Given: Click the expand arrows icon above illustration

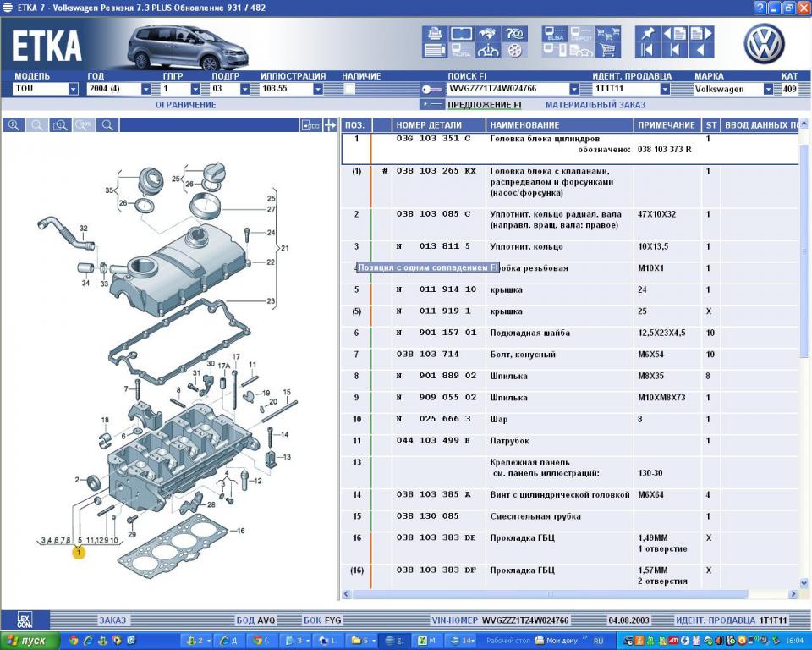Looking at the screenshot, I should (x=330, y=125).
